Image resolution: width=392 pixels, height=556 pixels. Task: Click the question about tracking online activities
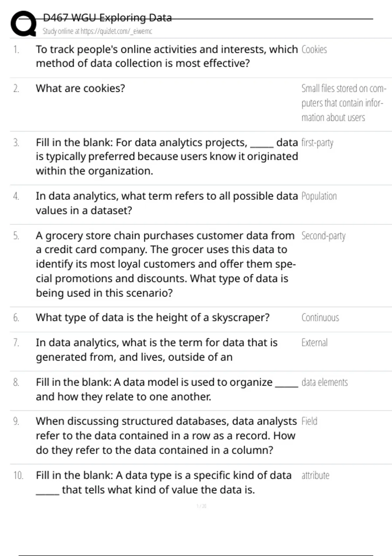167,56
